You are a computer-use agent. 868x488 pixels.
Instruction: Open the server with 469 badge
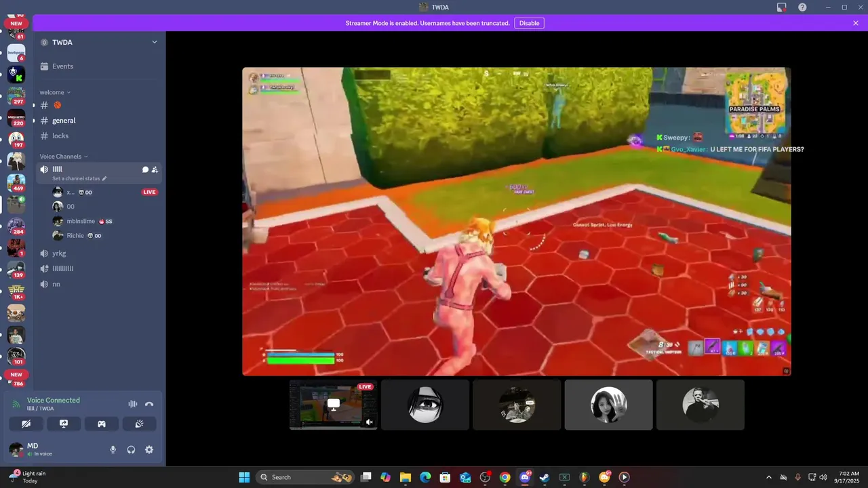tap(16, 182)
